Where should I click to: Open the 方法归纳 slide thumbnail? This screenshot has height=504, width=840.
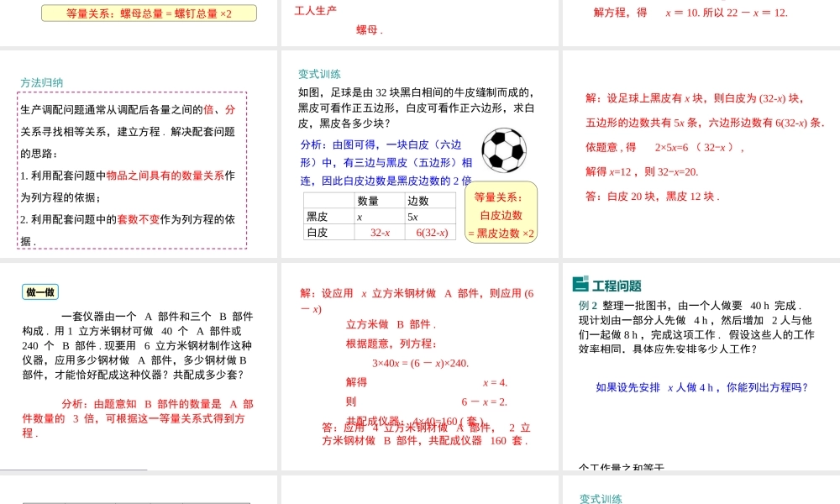[x=139, y=154]
